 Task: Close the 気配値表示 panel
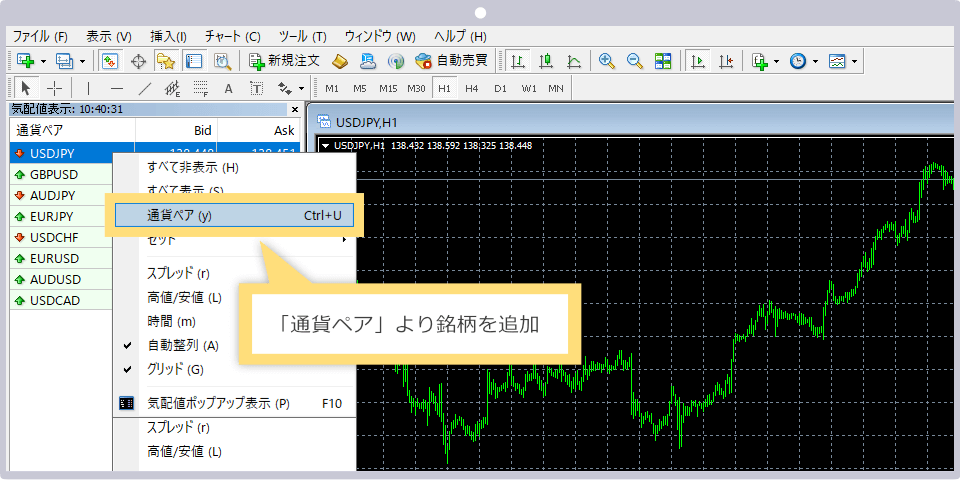coord(294,110)
